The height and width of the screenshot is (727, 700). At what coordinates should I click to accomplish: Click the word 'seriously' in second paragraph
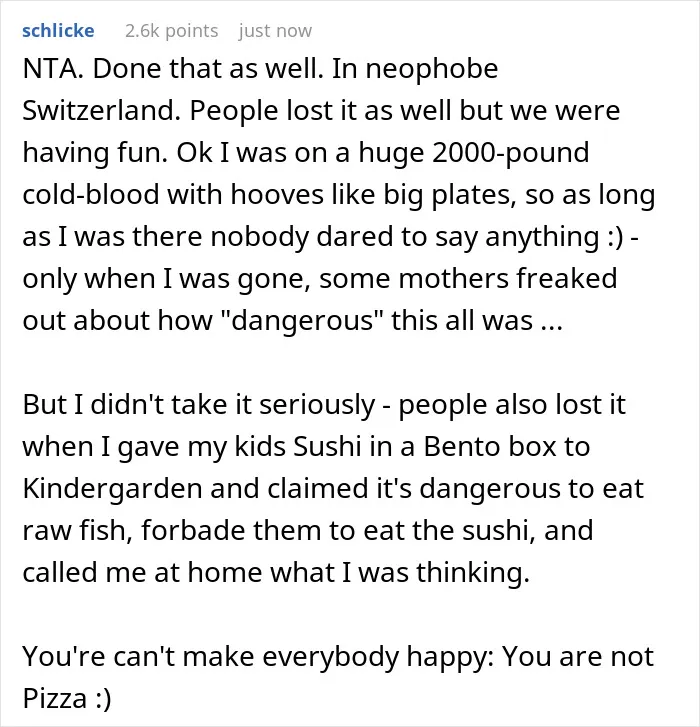(317, 405)
